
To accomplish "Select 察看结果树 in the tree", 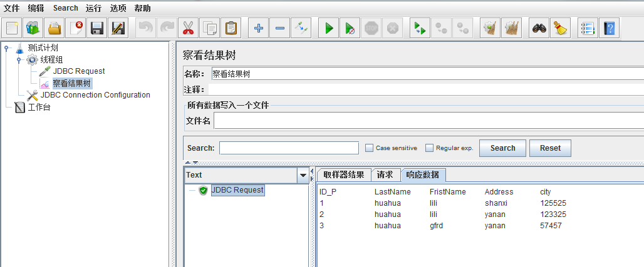I will (72, 84).
